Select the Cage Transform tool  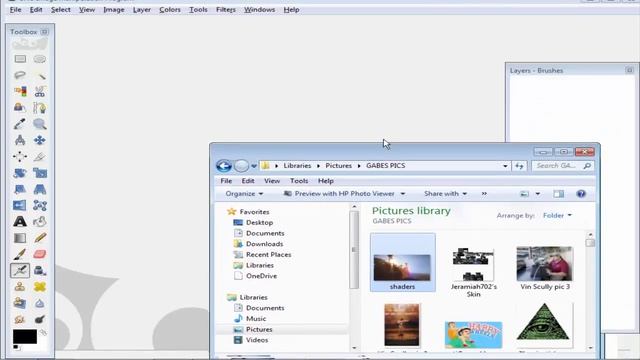tap(40, 205)
